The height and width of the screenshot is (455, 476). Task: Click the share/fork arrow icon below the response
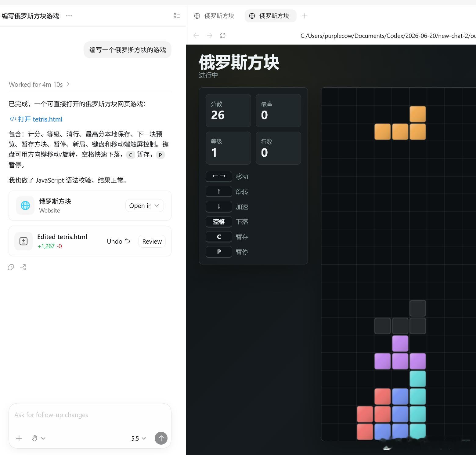pos(23,268)
